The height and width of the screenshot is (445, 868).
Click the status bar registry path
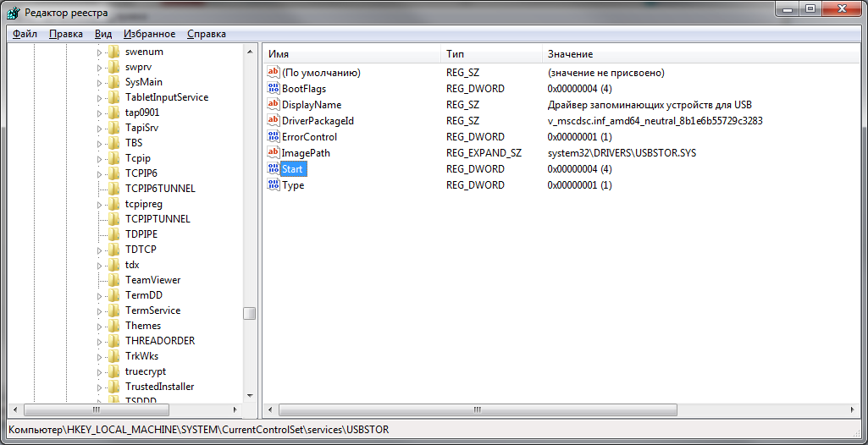[199, 430]
